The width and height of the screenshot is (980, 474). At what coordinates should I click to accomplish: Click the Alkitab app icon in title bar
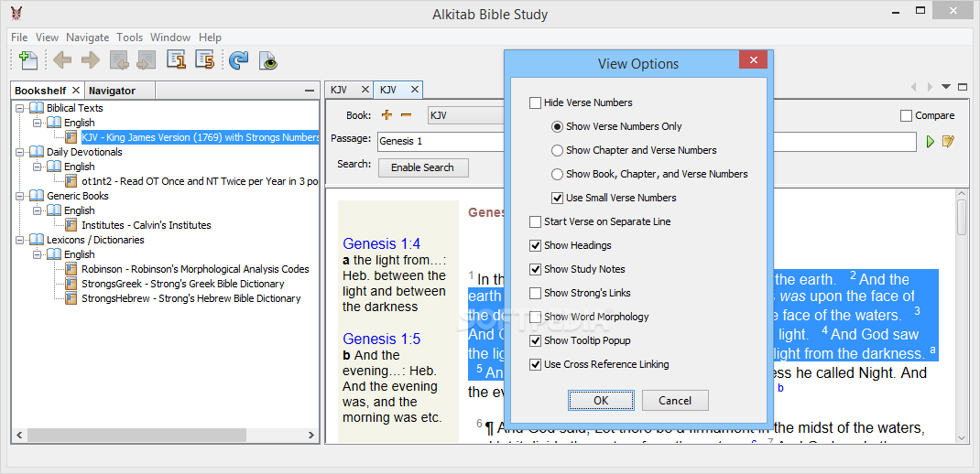[16, 13]
